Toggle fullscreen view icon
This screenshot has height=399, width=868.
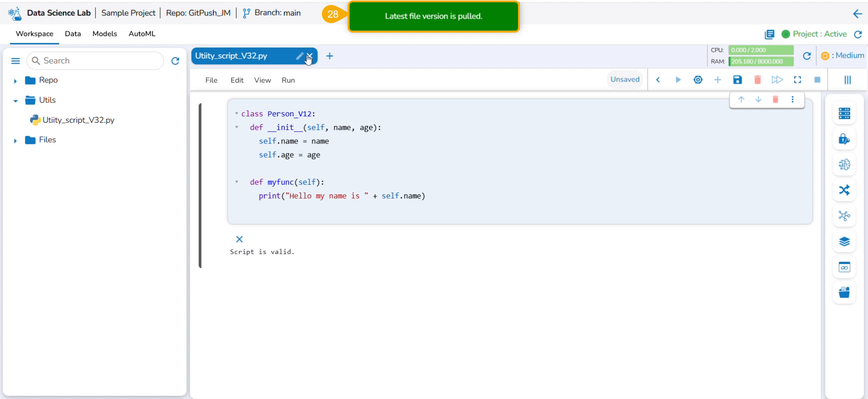point(797,80)
